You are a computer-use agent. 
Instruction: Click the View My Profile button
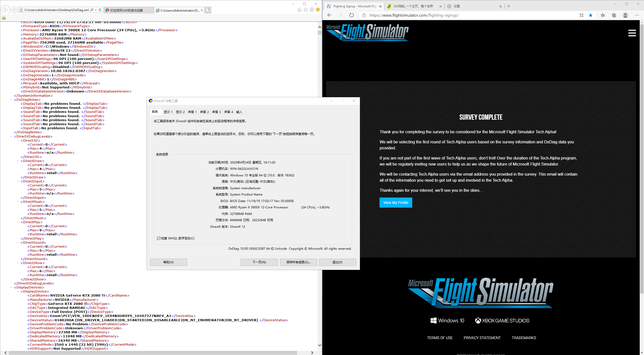point(396,203)
